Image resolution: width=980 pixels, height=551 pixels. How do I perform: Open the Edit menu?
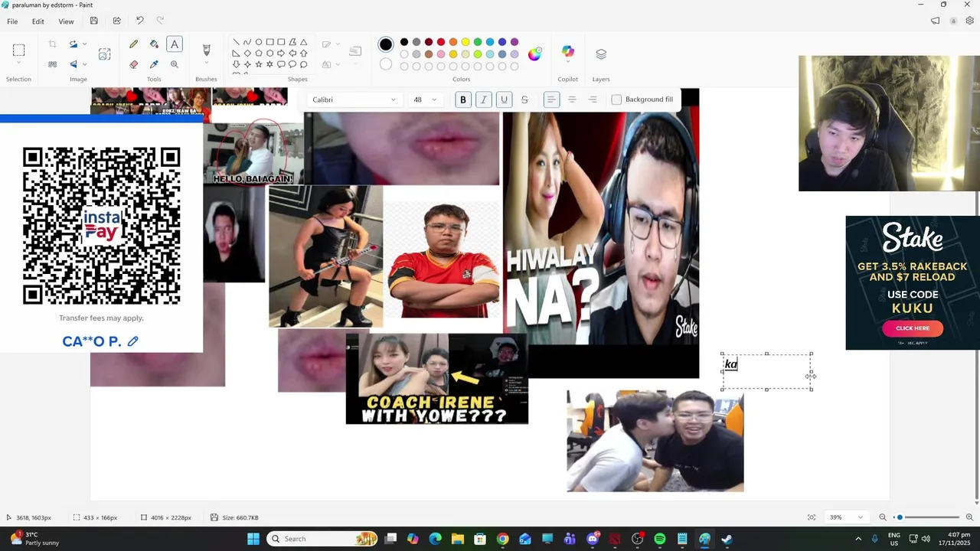38,21
